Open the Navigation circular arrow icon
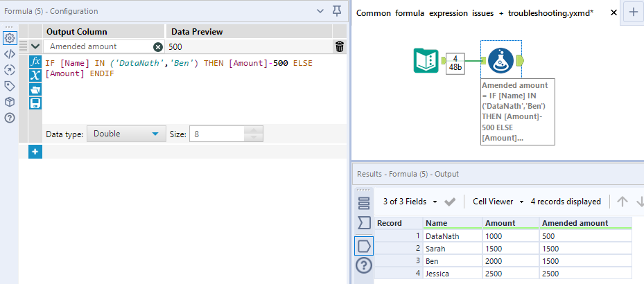 tap(9, 70)
